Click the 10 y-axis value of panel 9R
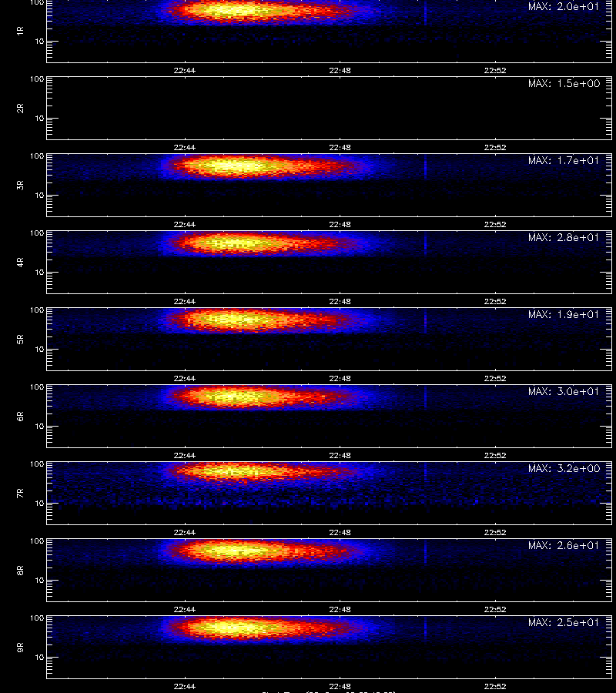Screen dimensions: 616x693 (39, 658)
